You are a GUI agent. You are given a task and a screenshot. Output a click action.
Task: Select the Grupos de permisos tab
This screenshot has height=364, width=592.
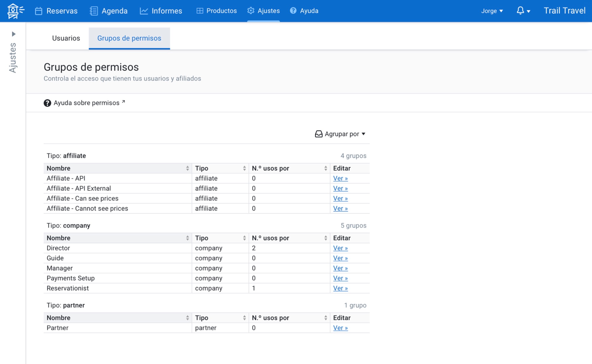click(129, 38)
